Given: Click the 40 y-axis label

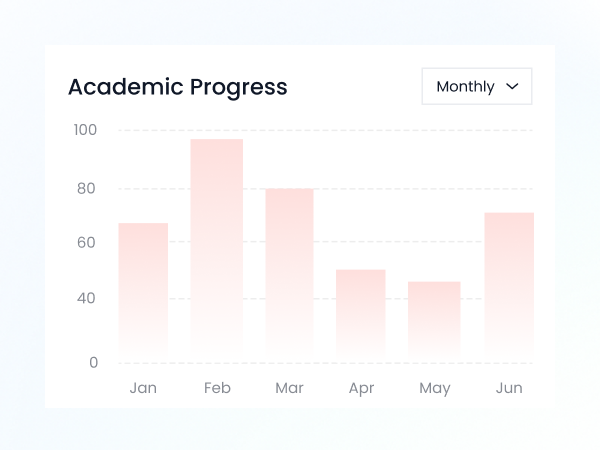Looking at the screenshot, I should [88, 298].
